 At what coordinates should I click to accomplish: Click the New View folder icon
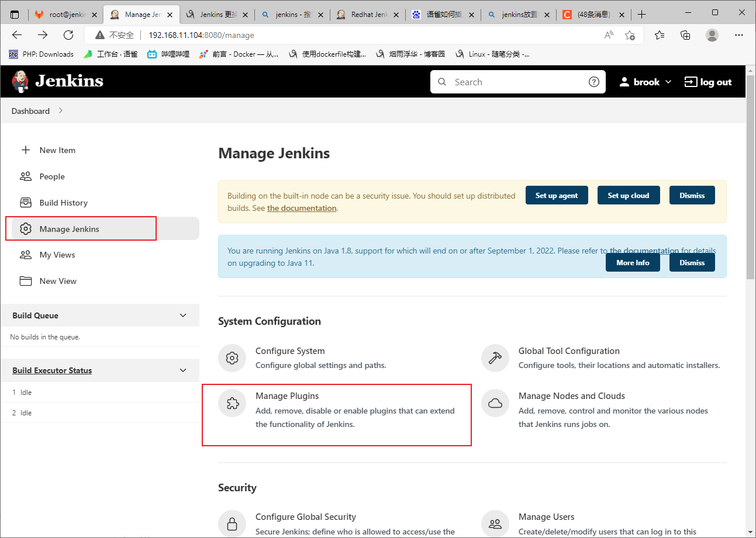tap(26, 281)
